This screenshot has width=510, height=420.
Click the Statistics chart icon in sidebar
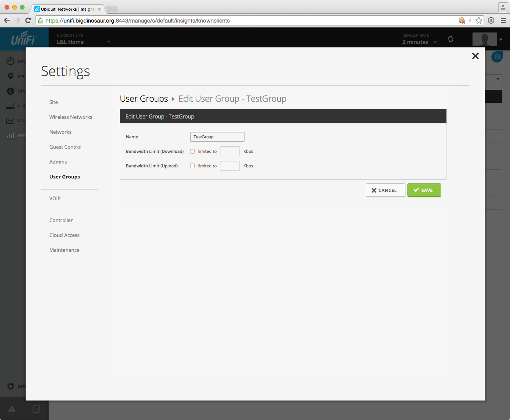pos(10,121)
